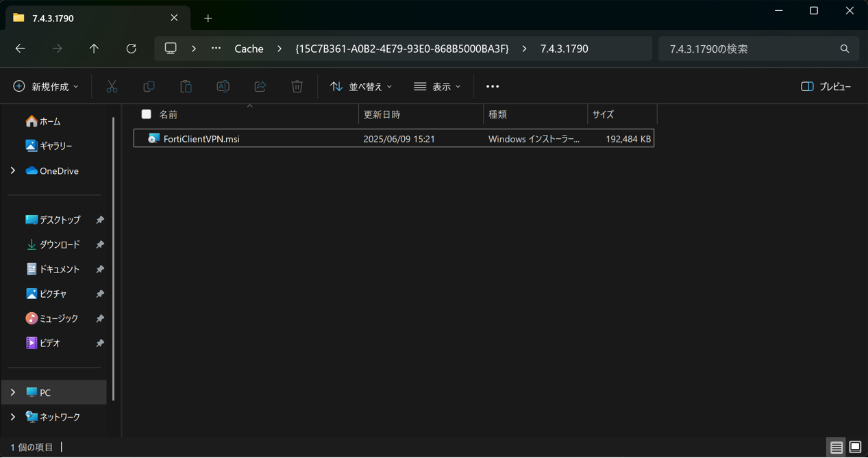Click the navigation pane vertical scrollbar
The width and height of the screenshot is (868, 458).
(x=114, y=259)
